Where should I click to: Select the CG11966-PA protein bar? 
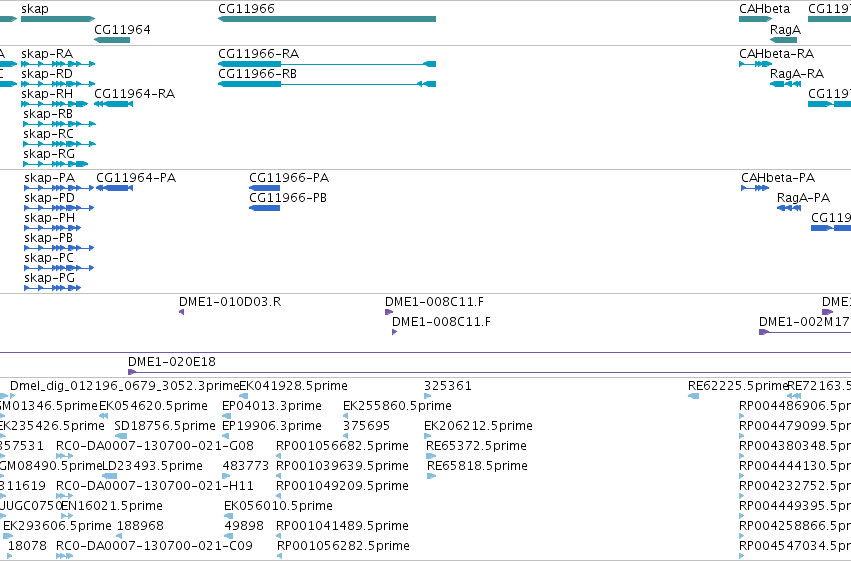coord(264,188)
